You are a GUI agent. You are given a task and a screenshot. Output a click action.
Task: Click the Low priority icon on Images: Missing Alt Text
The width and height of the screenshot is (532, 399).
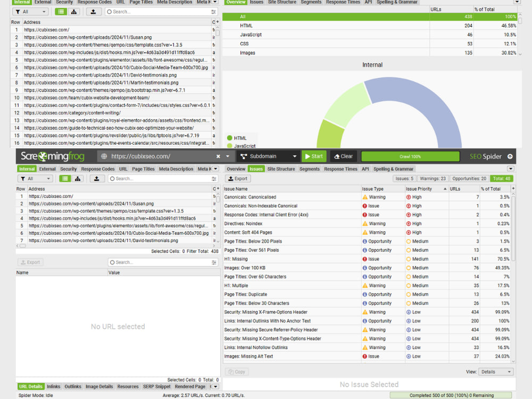[x=409, y=356]
